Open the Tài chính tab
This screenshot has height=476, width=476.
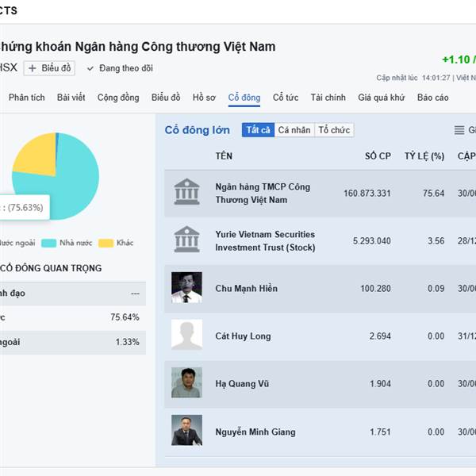tap(328, 98)
